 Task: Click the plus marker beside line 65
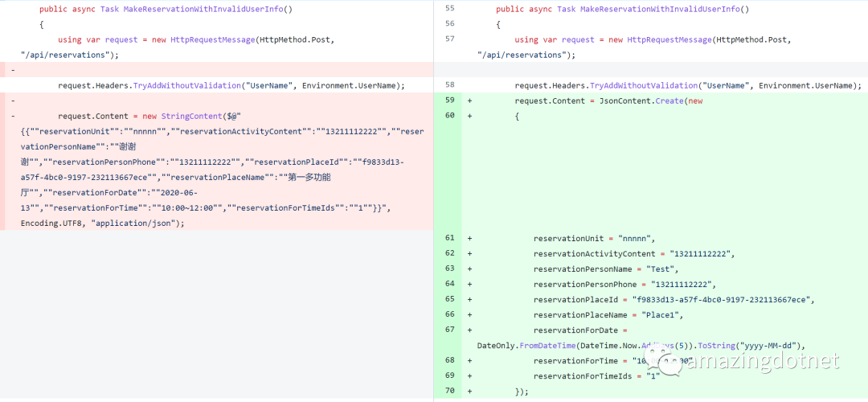(469, 300)
